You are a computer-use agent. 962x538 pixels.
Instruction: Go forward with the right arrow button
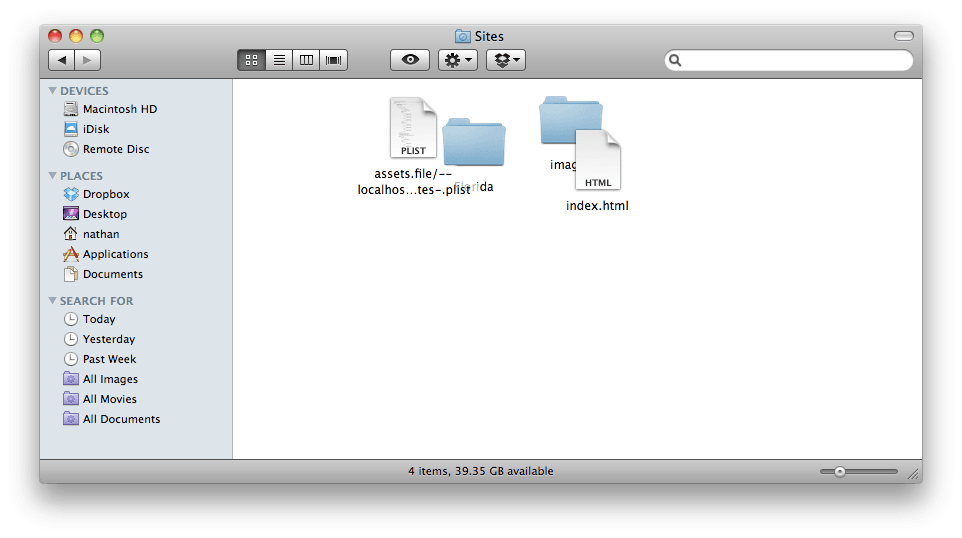pyautogui.click(x=88, y=60)
